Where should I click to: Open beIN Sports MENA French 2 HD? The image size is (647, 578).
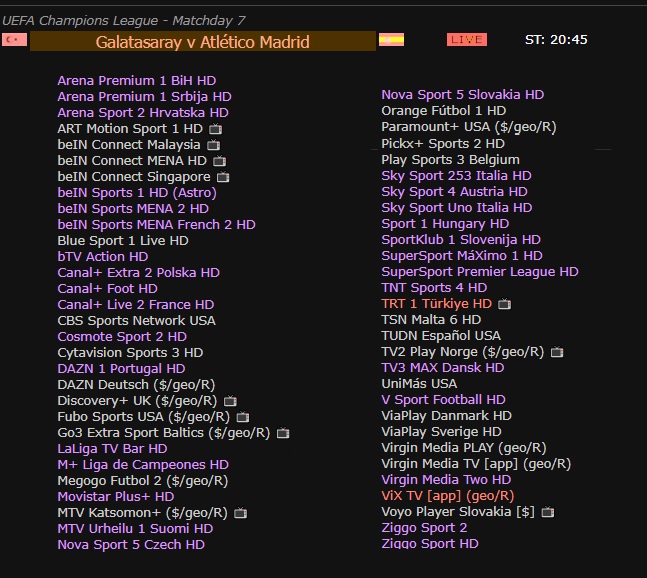click(157, 225)
